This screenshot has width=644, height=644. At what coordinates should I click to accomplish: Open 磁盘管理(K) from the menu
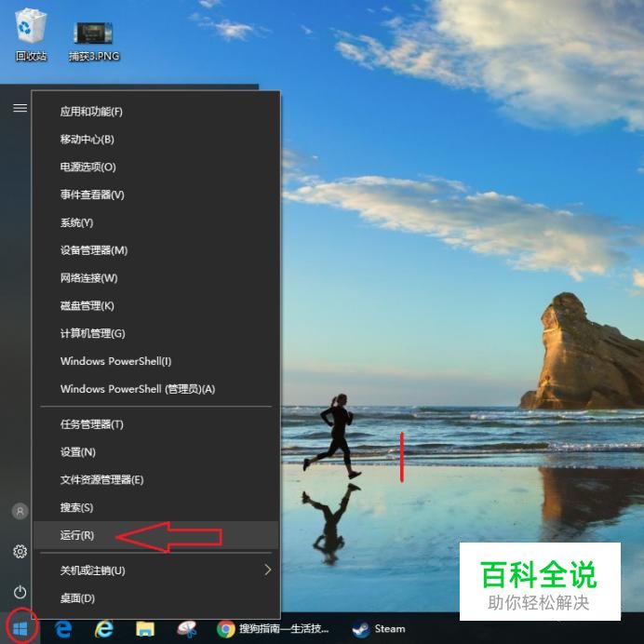(x=156, y=306)
